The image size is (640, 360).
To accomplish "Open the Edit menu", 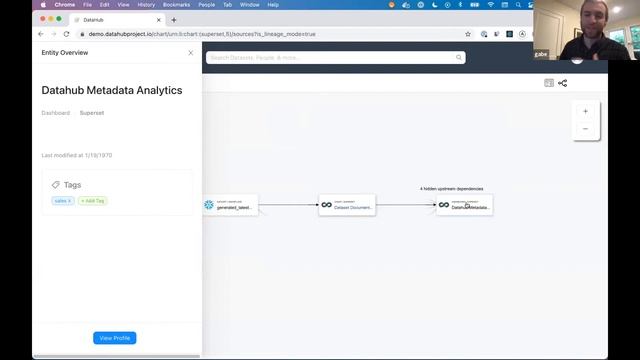I will click(x=104, y=5).
